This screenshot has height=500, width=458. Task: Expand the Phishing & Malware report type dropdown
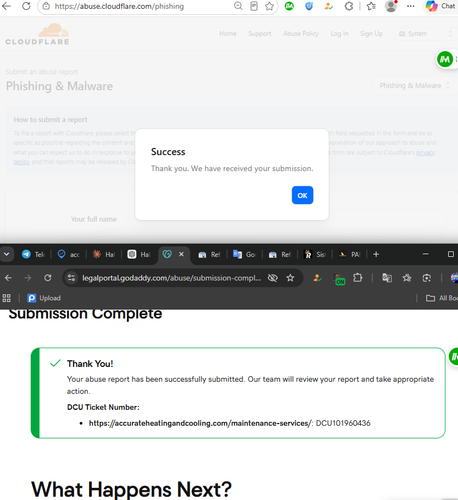[x=414, y=86]
